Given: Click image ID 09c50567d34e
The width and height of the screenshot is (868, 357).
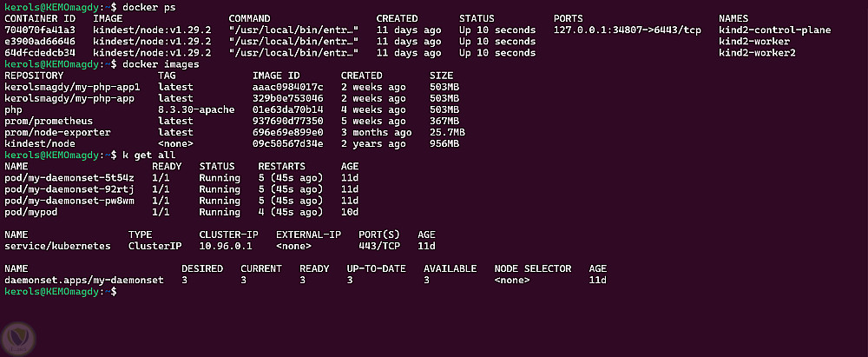Looking at the screenshot, I should (x=288, y=143).
